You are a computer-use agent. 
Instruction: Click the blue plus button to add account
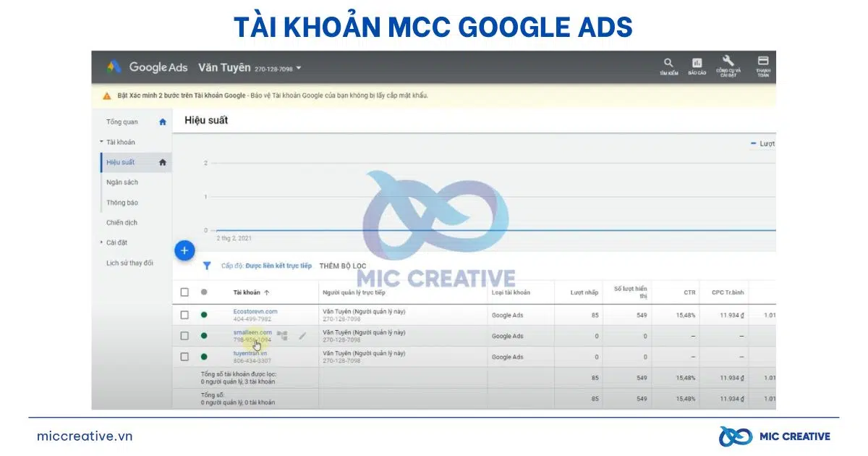(x=185, y=250)
